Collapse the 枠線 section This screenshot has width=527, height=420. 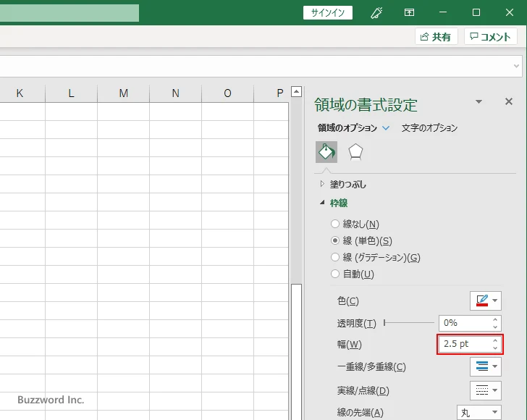click(x=322, y=203)
